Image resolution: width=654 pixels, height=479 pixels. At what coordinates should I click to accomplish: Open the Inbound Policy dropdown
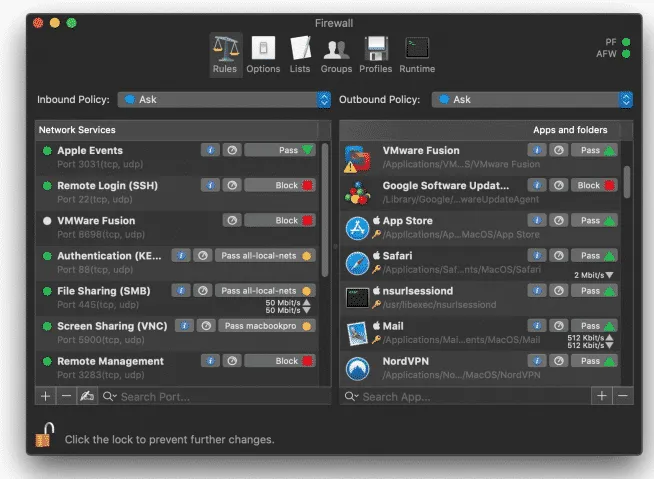pyautogui.click(x=224, y=100)
